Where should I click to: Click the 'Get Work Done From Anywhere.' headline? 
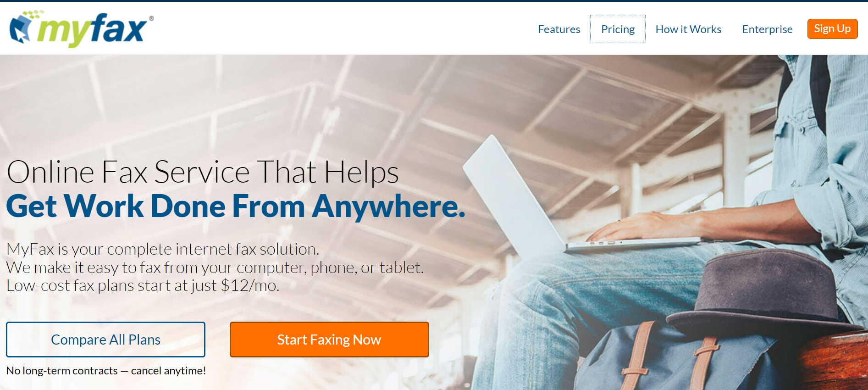coord(236,206)
